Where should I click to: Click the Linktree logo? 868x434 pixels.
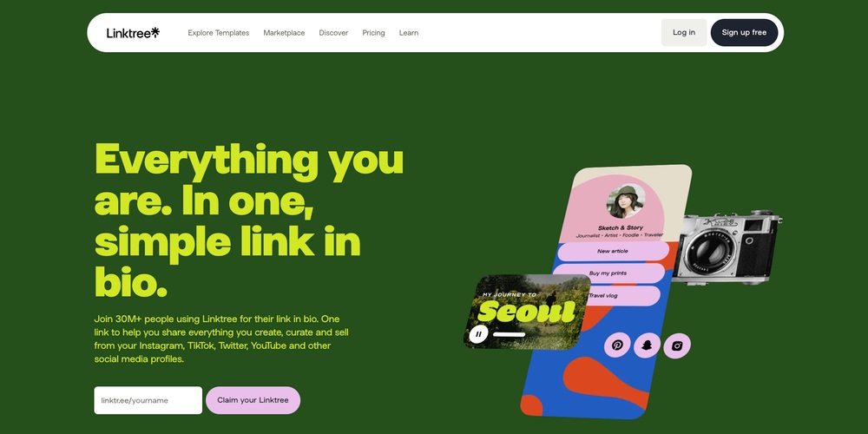pyautogui.click(x=133, y=33)
